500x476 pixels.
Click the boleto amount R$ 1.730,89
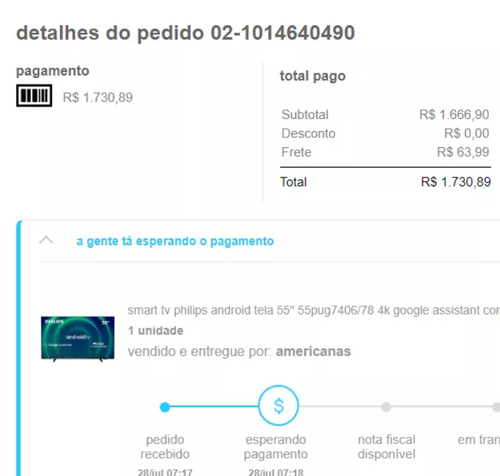pyautogui.click(x=98, y=97)
